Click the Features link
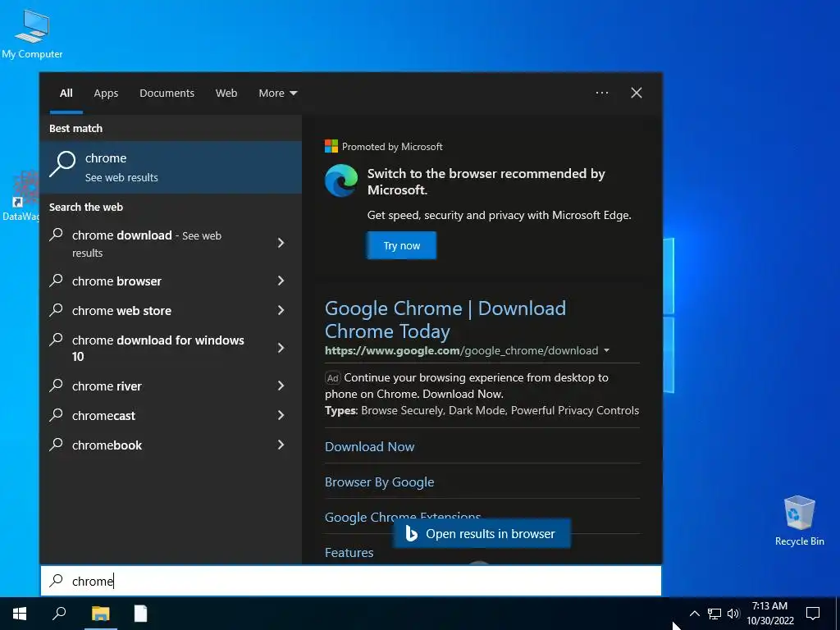Viewport: 840px width, 630px height. click(349, 552)
